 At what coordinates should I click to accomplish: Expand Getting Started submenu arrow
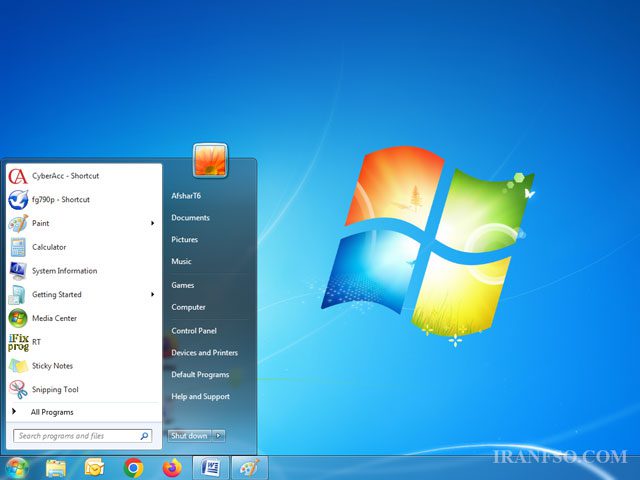152,294
